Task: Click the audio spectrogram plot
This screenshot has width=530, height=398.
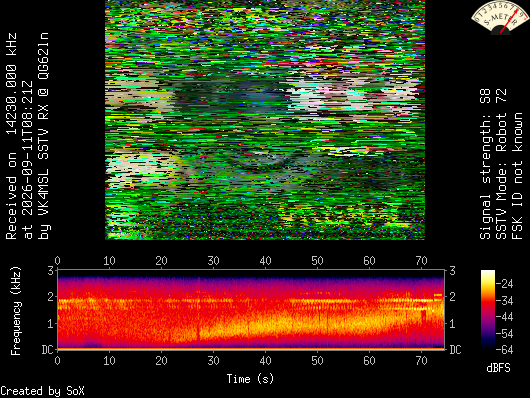Action: click(251, 309)
